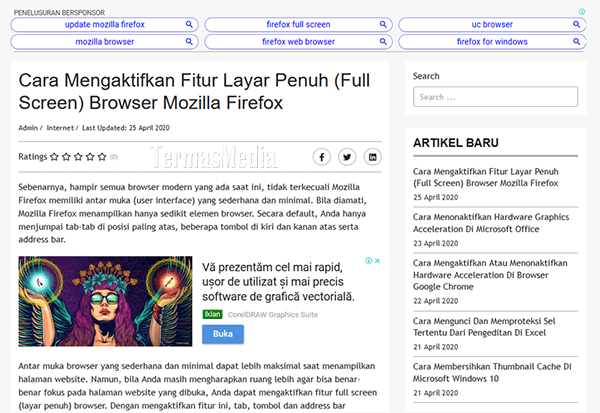Open the 'uc browser' sponsored search
Viewport: 600px width, 413px height.
(x=492, y=24)
